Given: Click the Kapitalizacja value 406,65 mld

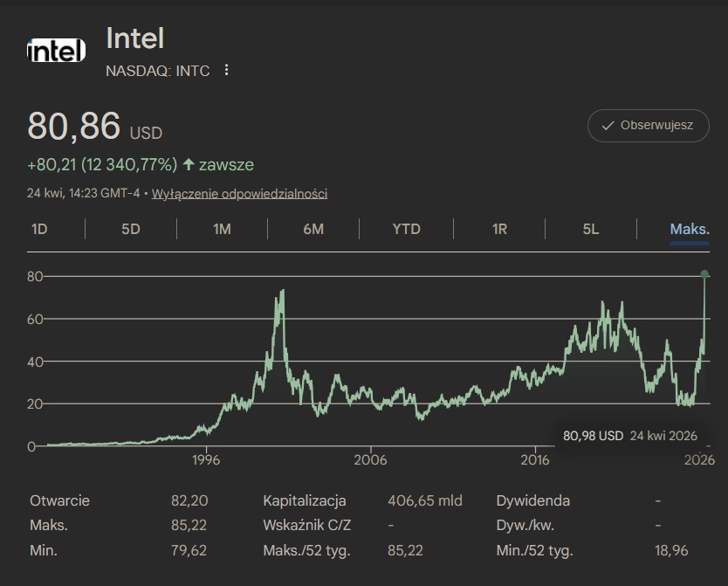Looking at the screenshot, I should [425, 500].
